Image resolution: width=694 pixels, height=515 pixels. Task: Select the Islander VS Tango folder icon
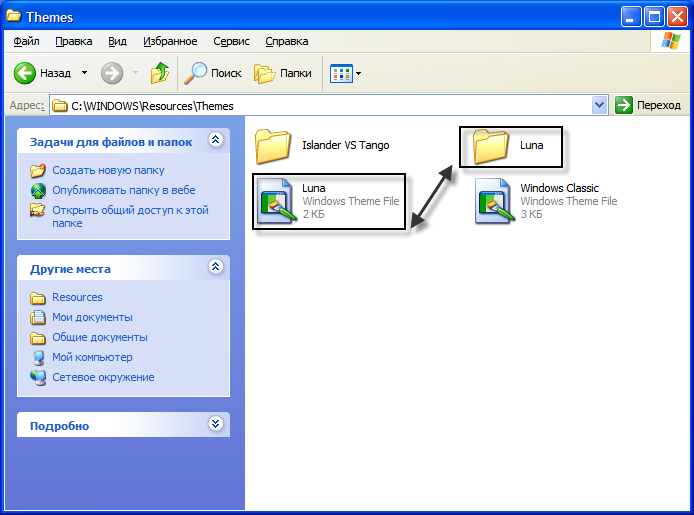[273, 146]
